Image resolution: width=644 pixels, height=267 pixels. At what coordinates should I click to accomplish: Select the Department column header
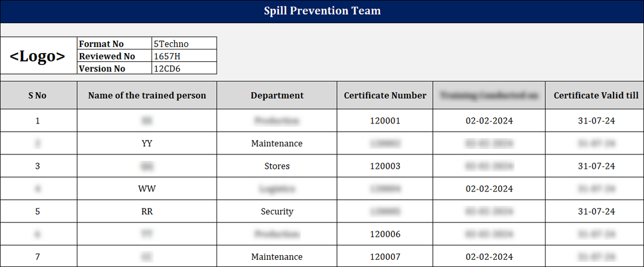coord(277,95)
